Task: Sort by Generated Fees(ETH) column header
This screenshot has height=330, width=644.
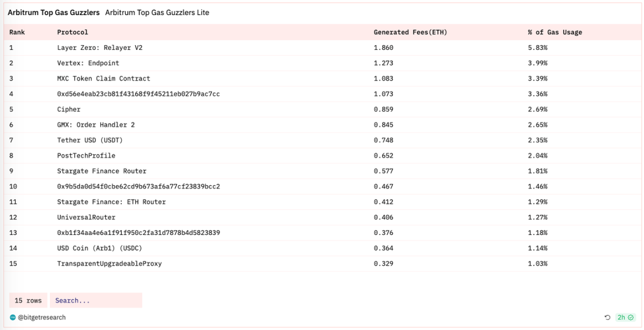Action: [410, 32]
